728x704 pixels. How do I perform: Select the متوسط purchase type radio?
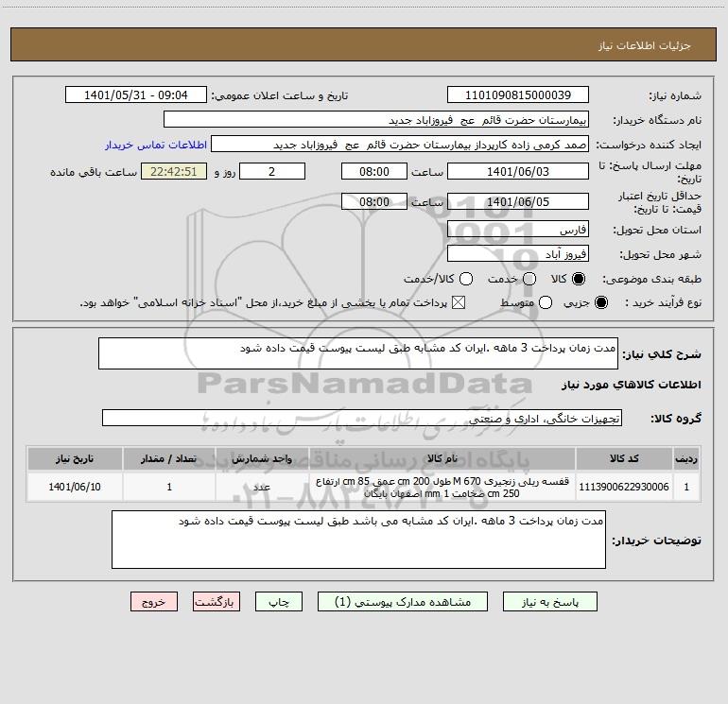(546, 302)
